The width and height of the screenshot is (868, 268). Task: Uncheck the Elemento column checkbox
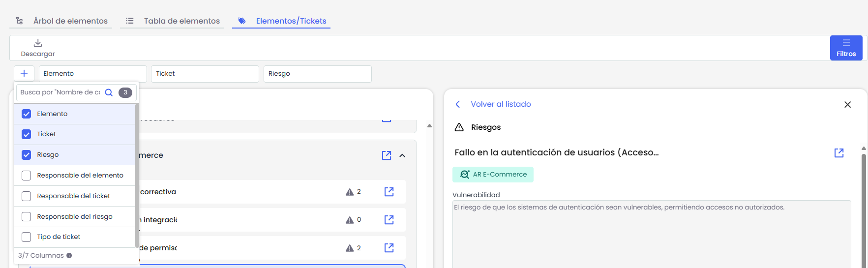click(x=27, y=114)
